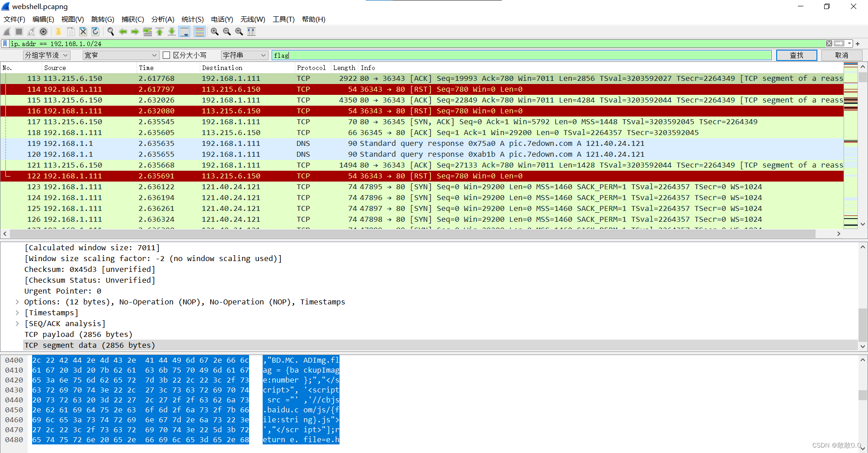Screen dimensions: 868x453
Task: Open the display filter bookmarks
Action: [5, 43]
